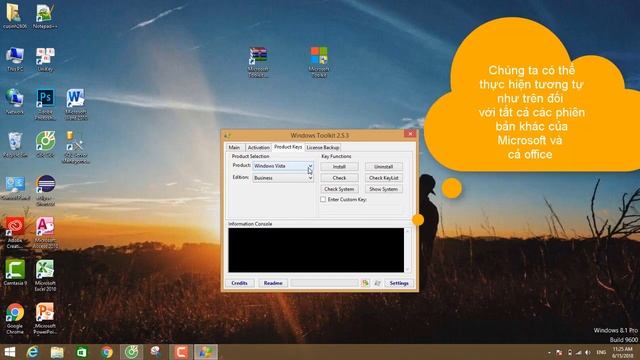Switch to Camtasia recorder on taskbar
The width and height of the screenshot is (640, 360).
pos(181,352)
